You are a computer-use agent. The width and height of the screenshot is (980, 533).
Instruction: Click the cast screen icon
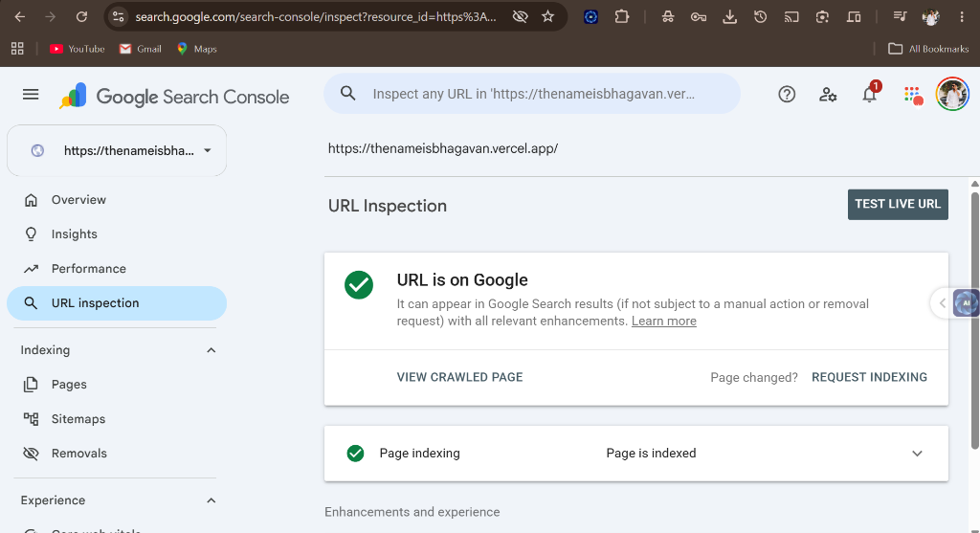click(x=791, y=17)
